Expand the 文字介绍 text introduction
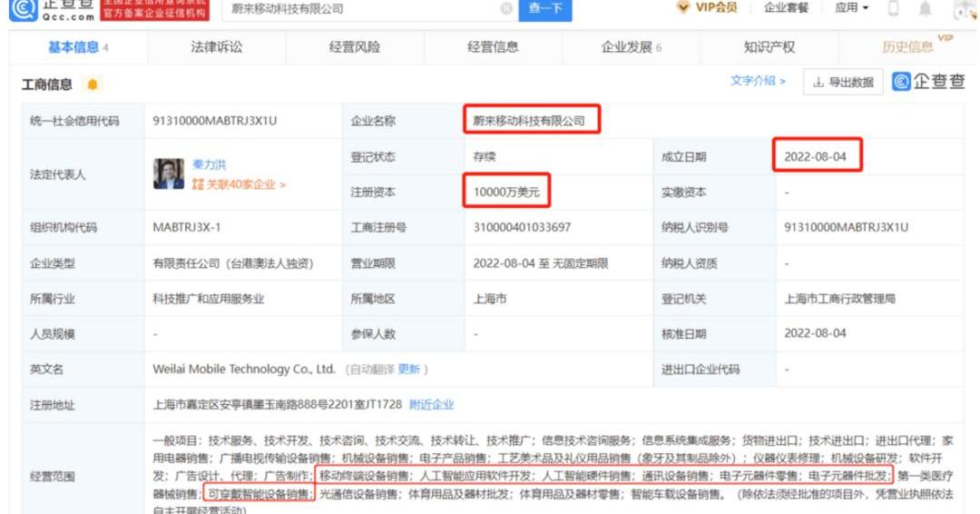Screen dimensions: 980x514 [x=758, y=82]
